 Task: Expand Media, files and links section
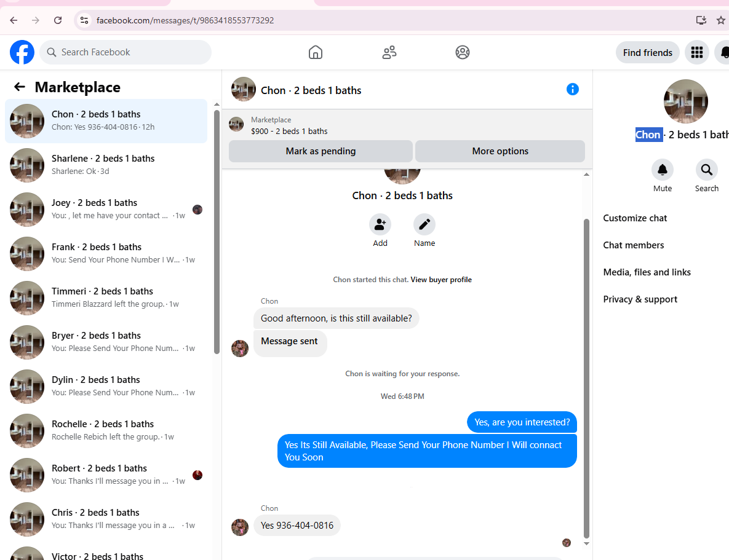pyautogui.click(x=647, y=272)
